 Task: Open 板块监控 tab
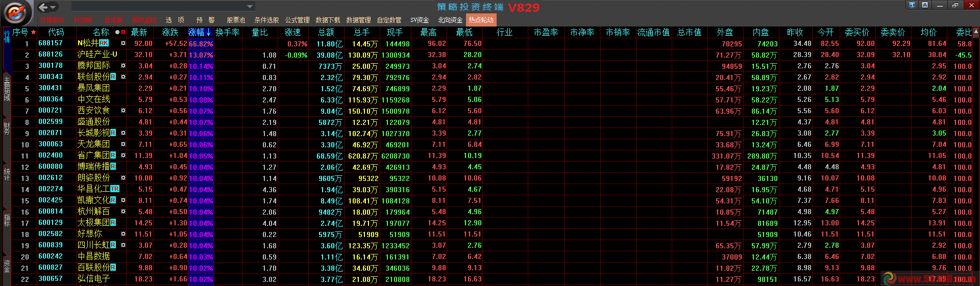click(x=144, y=20)
